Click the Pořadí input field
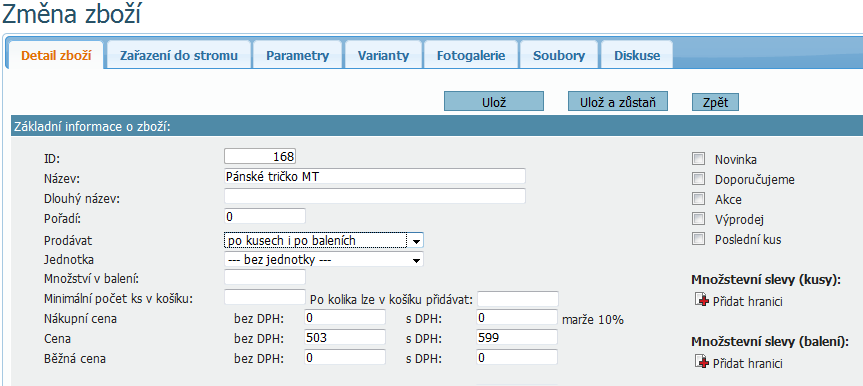The width and height of the screenshot is (863, 386). [265, 216]
